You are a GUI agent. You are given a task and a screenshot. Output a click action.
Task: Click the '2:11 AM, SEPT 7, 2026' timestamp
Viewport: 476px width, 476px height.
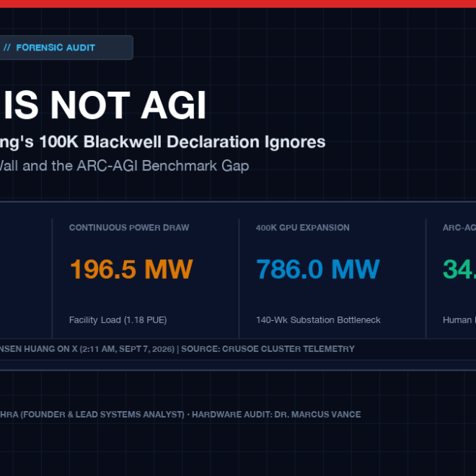point(127,349)
